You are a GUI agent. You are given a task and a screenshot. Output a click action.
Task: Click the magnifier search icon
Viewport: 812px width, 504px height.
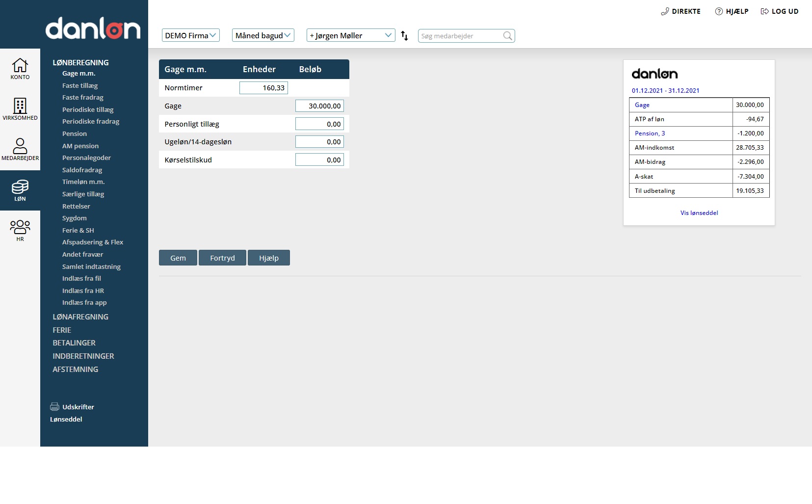point(507,36)
